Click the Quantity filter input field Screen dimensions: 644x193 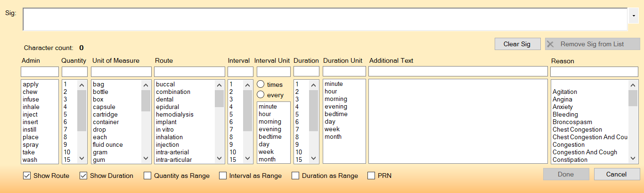click(x=74, y=71)
